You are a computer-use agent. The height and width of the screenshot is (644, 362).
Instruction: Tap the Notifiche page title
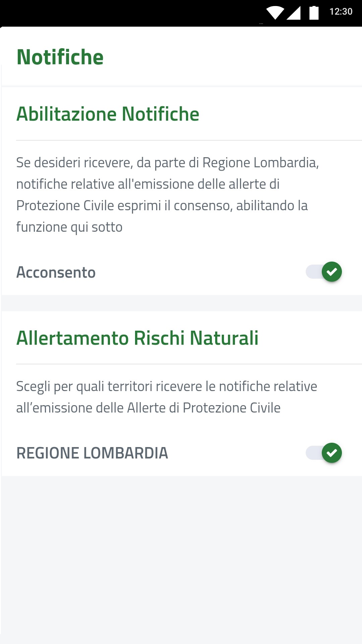coord(60,57)
